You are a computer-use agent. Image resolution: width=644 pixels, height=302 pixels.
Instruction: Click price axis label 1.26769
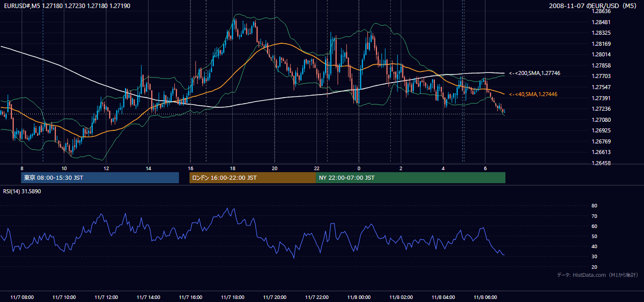click(602, 141)
